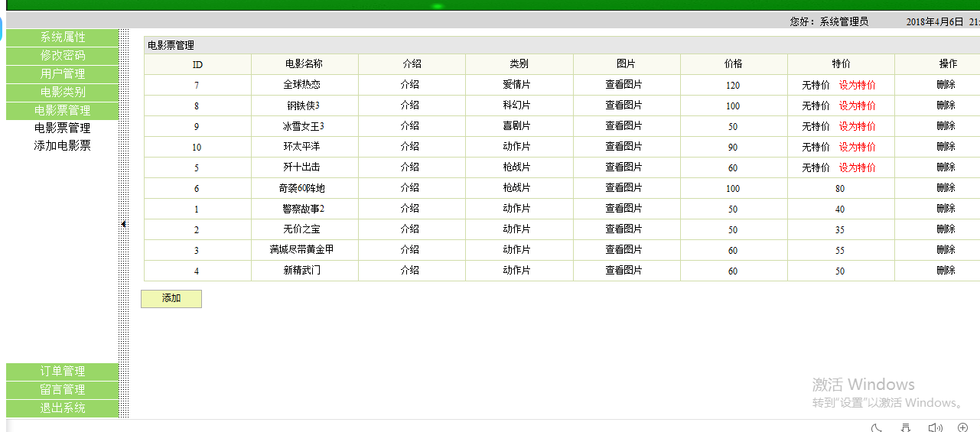Open 介绍 for 歼十出击
This screenshot has height=432, width=980.
coord(410,167)
